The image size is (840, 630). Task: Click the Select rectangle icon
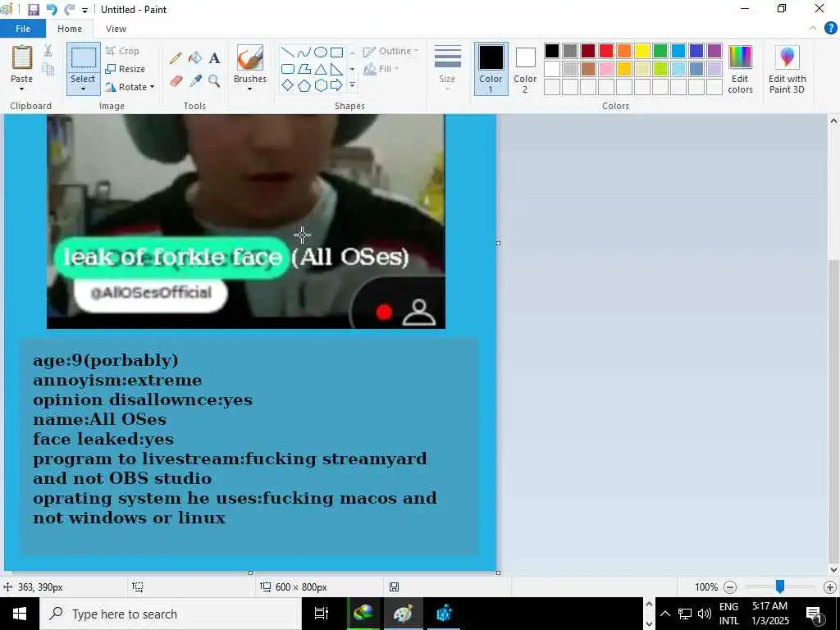84,57
